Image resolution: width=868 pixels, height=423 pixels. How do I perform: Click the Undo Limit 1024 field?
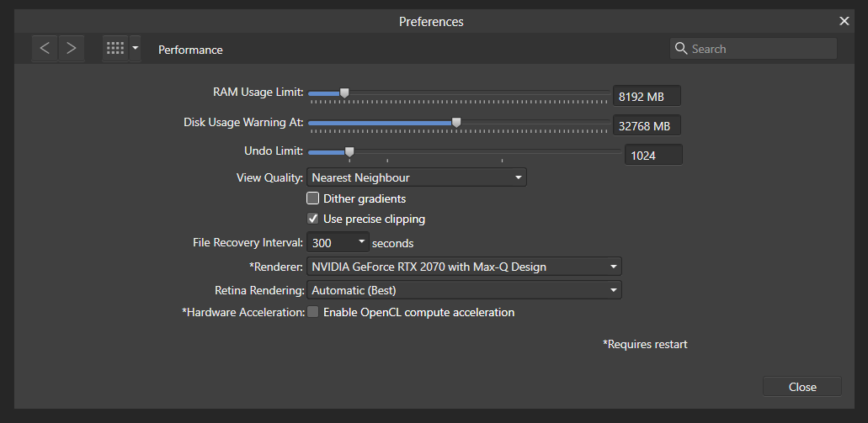tap(654, 155)
